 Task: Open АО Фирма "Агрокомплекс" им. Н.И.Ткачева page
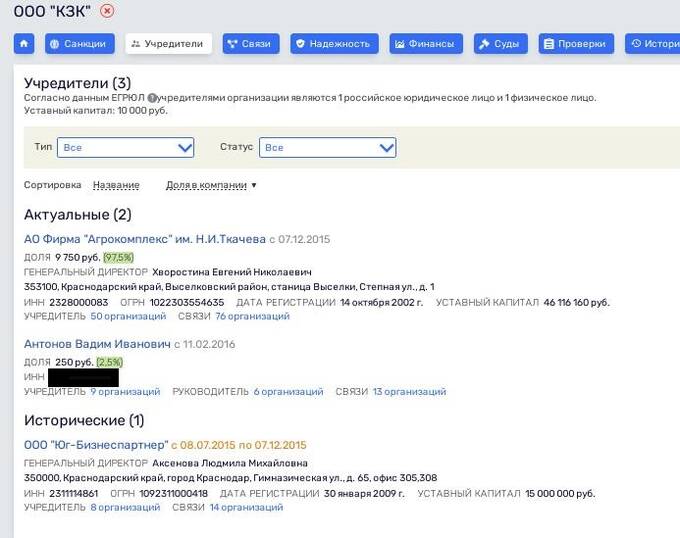pos(144,240)
